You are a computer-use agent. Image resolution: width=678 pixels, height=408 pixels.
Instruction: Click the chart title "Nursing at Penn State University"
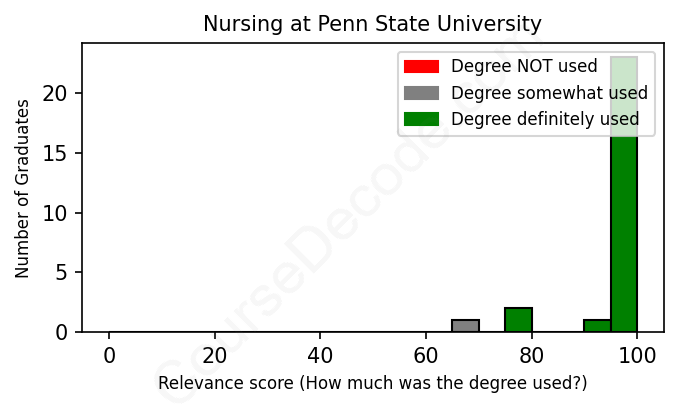coord(372,23)
